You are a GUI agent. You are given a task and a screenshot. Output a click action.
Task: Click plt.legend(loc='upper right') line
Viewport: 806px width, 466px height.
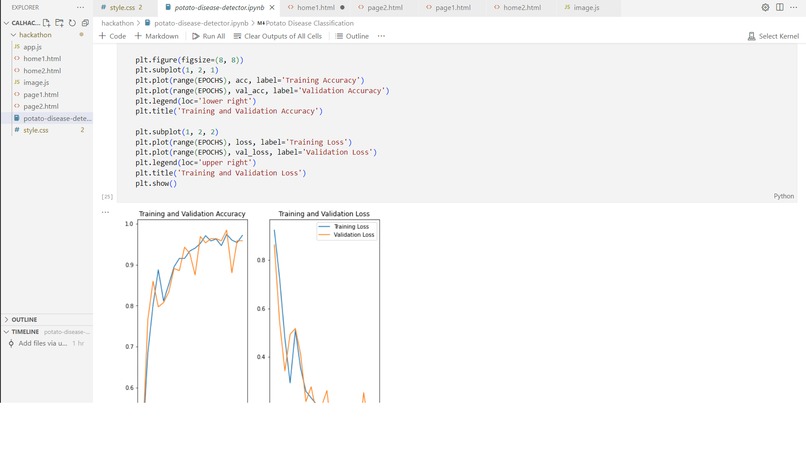tap(196, 163)
